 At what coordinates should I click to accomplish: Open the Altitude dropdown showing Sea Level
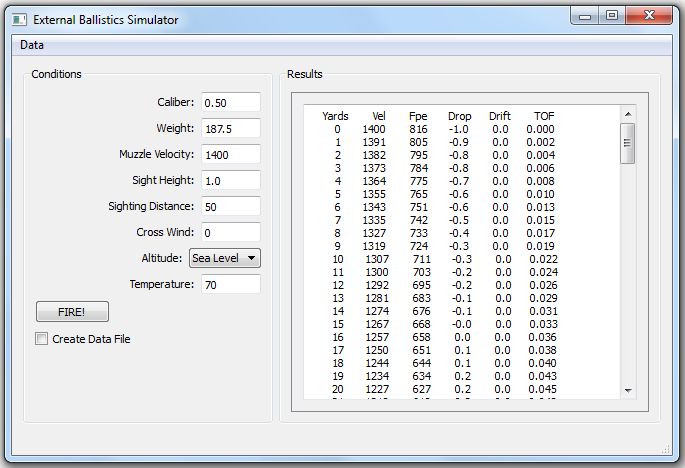click(x=225, y=258)
